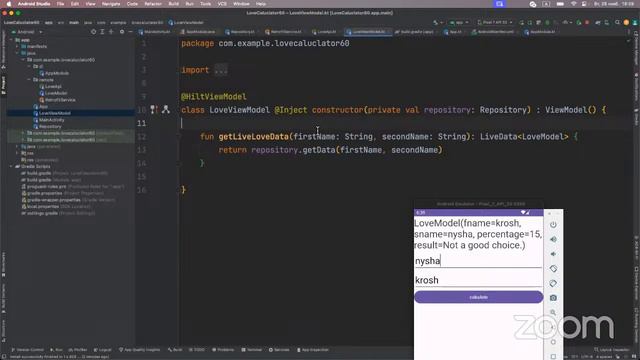Open the Navigate menu

click(x=111, y=4)
